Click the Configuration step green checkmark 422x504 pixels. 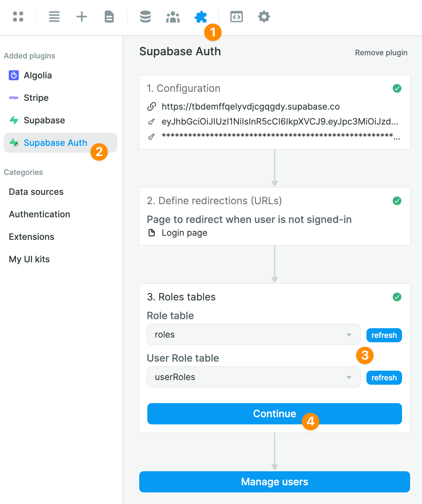[x=397, y=88]
